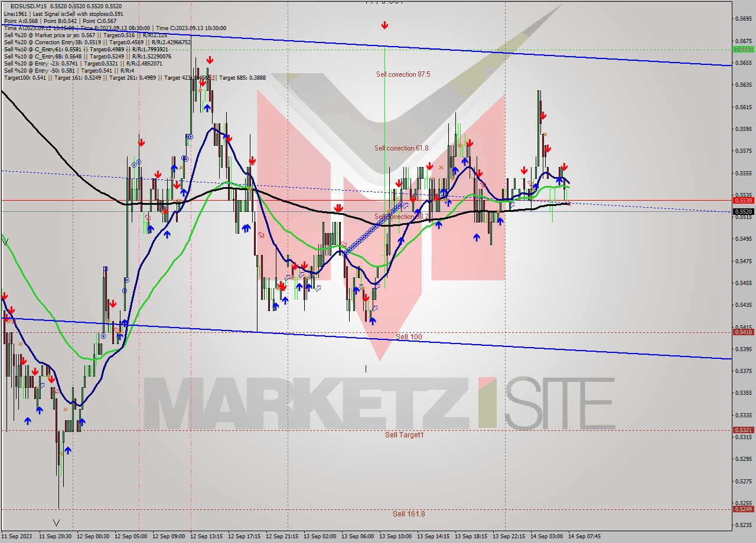The height and width of the screenshot is (543, 756).
Task: Click the 'Sell Target1' level label
Action: (x=405, y=435)
